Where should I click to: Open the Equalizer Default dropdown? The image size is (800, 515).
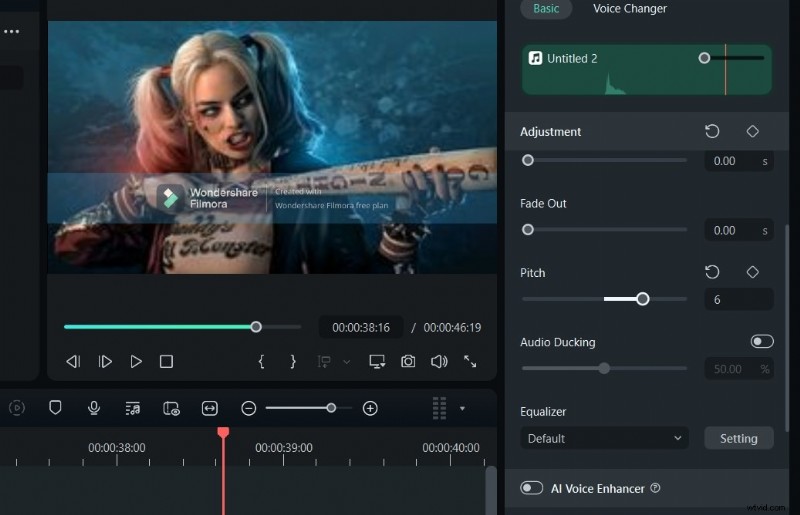[x=604, y=438]
